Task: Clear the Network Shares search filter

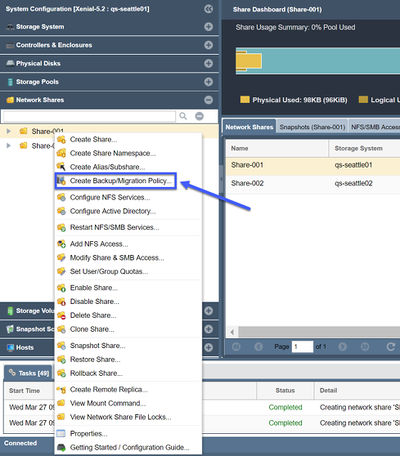Action: click(x=199, y=116)
